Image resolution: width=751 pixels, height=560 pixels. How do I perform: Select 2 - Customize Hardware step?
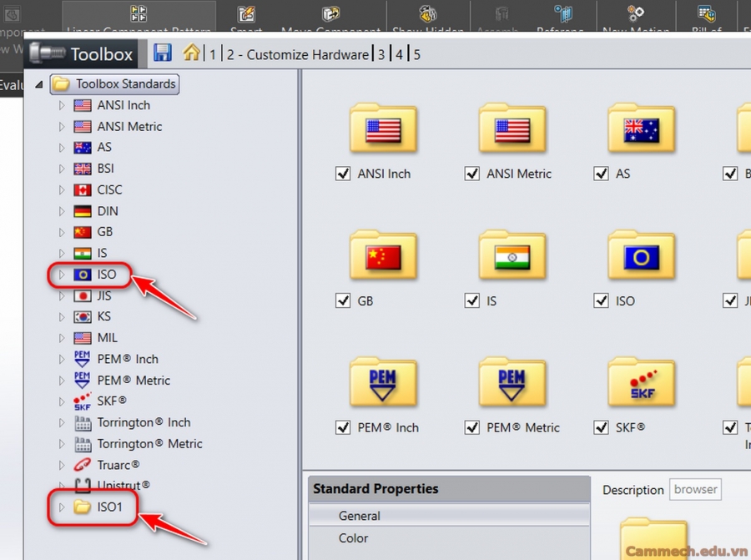coord(298,54)
